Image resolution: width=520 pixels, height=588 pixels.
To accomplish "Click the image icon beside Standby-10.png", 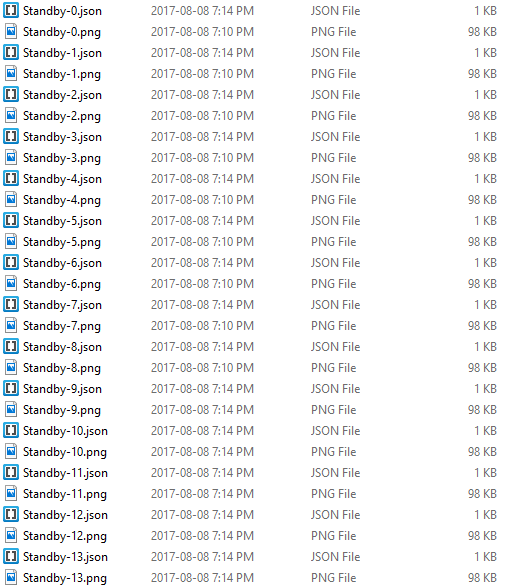I will coord(11,452).
